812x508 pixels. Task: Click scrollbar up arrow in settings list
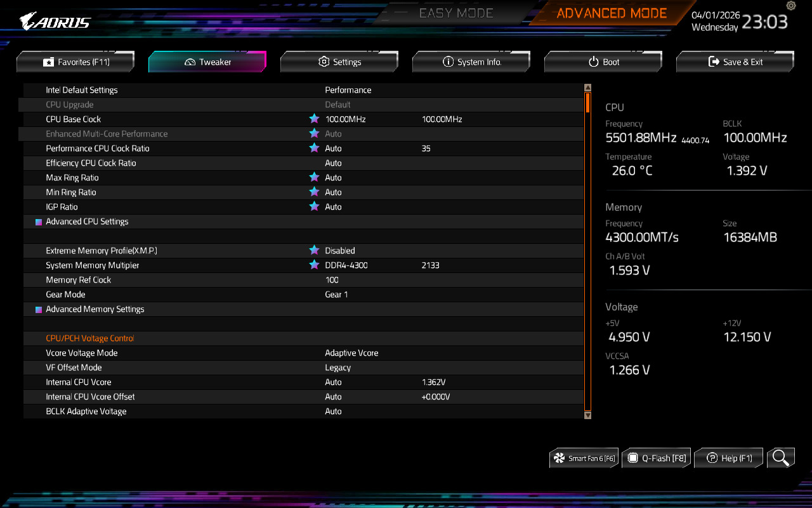click(x=587, y=88)
